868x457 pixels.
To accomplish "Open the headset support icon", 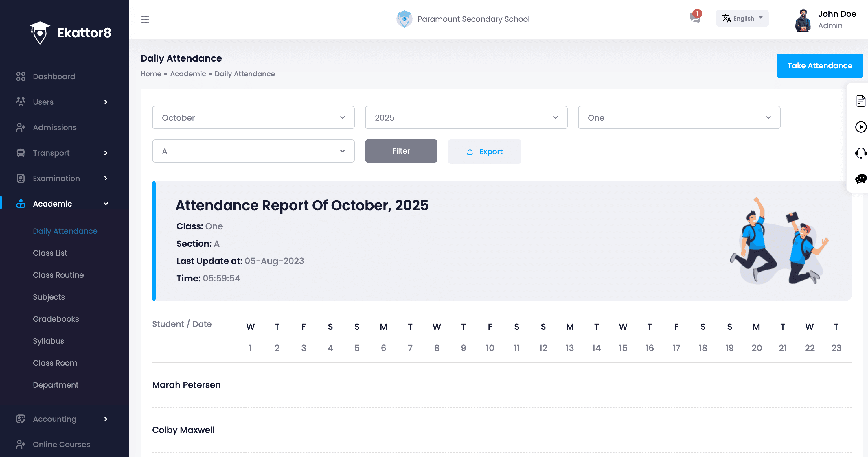I will pos(860,153).
